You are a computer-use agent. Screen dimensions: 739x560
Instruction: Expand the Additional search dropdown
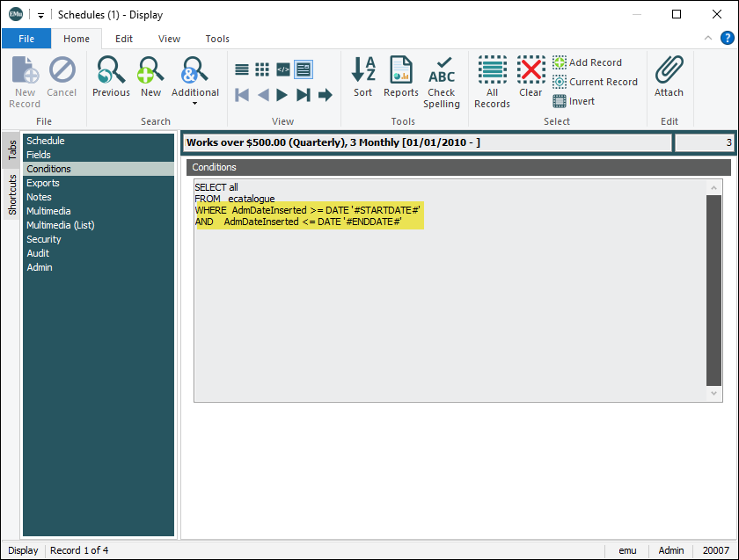click(194, 103)
